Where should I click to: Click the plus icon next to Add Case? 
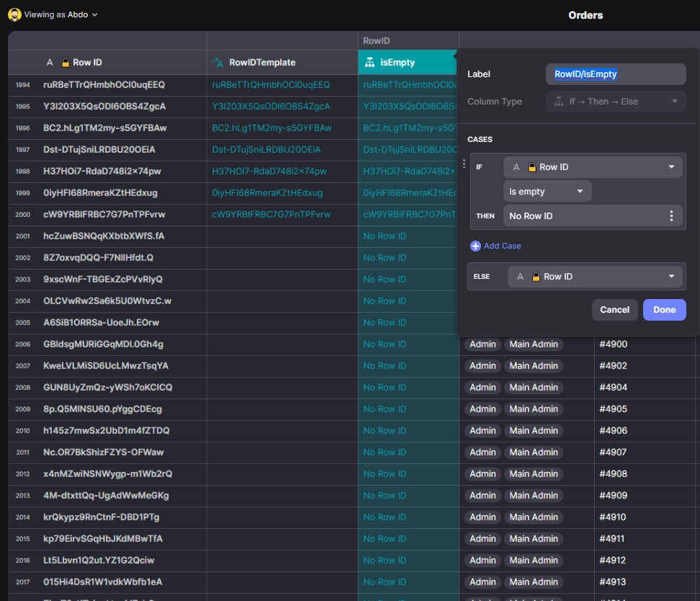click(475, 246)
